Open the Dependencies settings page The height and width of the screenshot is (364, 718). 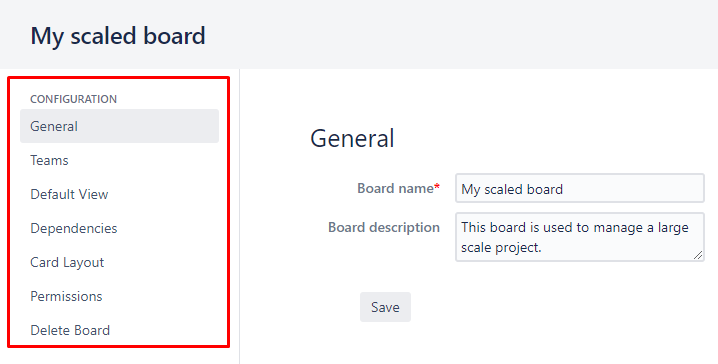tap(74, 228)
